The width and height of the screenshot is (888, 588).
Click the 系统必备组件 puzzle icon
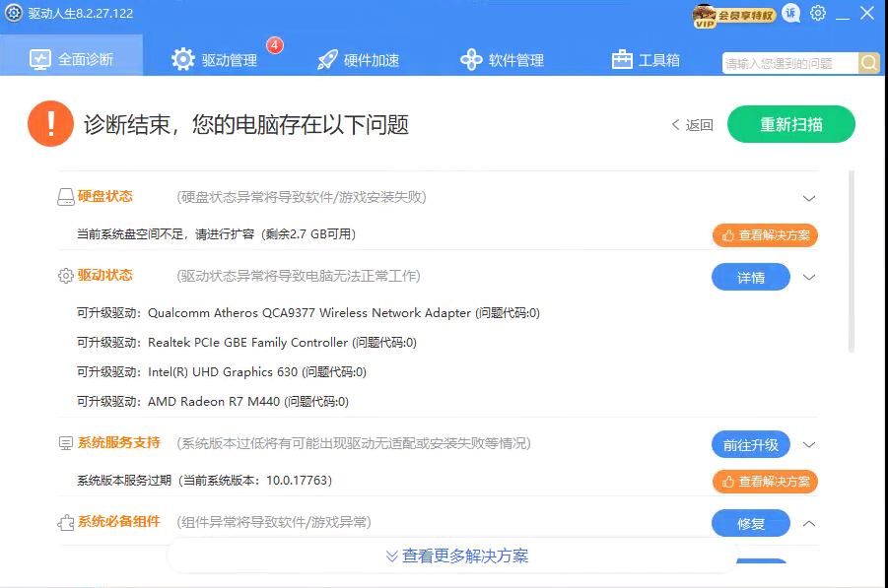pyautogui.click(x=66, y=522)
